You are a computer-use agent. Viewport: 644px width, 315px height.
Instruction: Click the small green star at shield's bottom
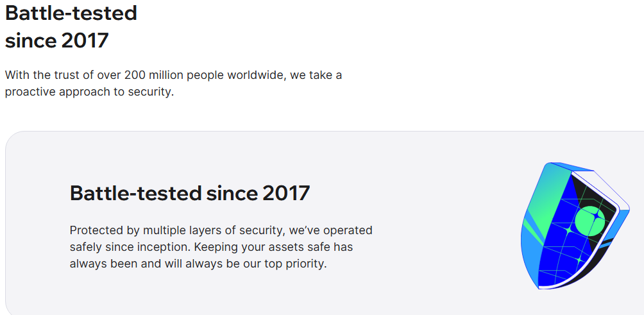[x=578, y=260]
